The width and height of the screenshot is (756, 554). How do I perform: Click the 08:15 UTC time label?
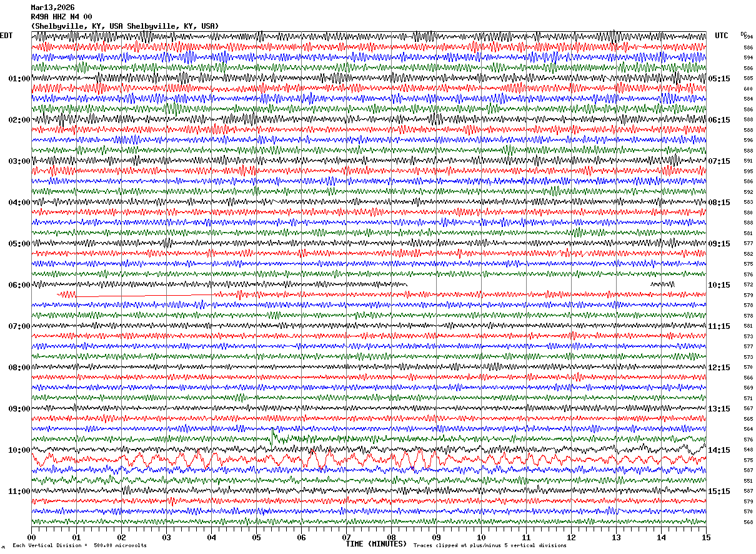coord(719,203)
